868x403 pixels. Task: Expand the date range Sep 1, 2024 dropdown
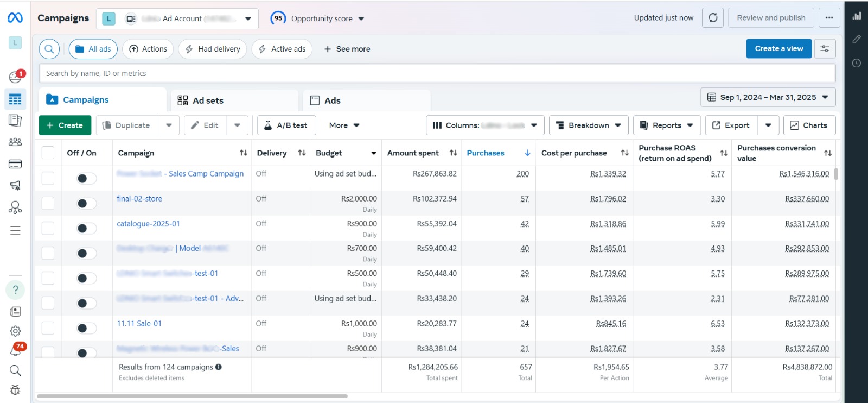pos(768,97)
